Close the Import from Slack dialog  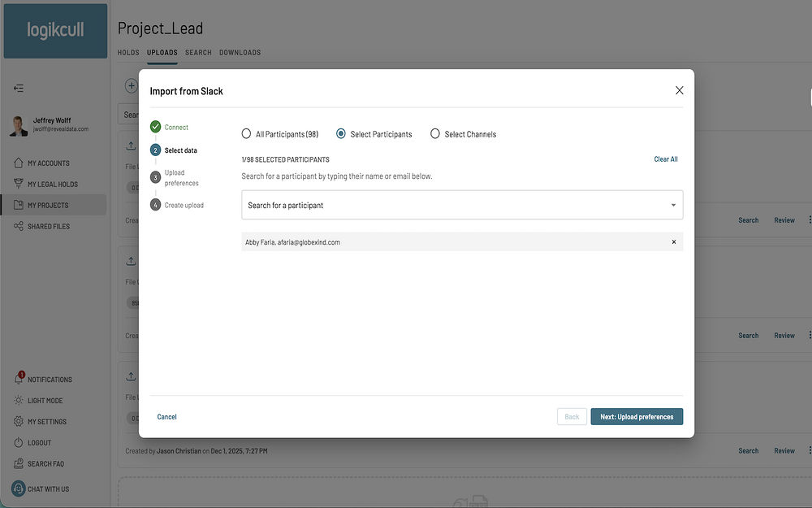coord(680,90)
